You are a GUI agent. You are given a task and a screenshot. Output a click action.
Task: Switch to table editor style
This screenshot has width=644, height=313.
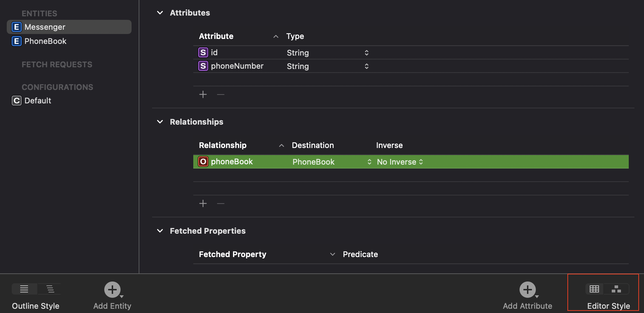(x=594, y=289)
